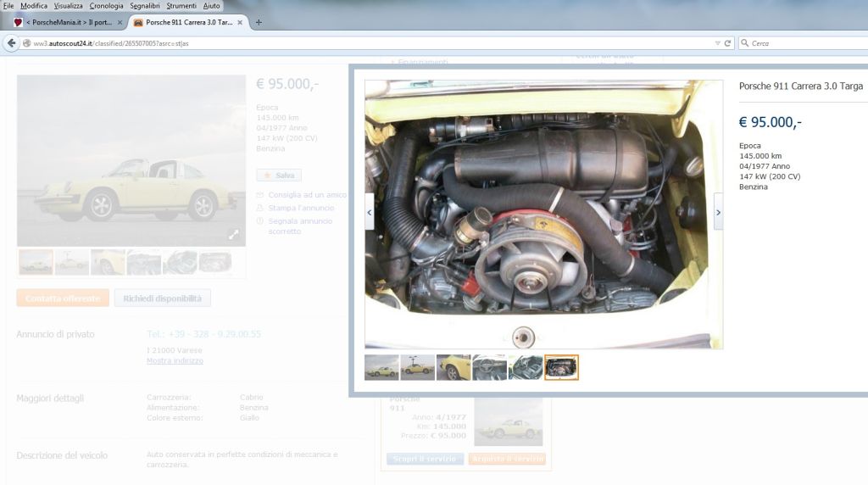Click the 'Descrizione del veicolo' heading

(x=62, y=455)
